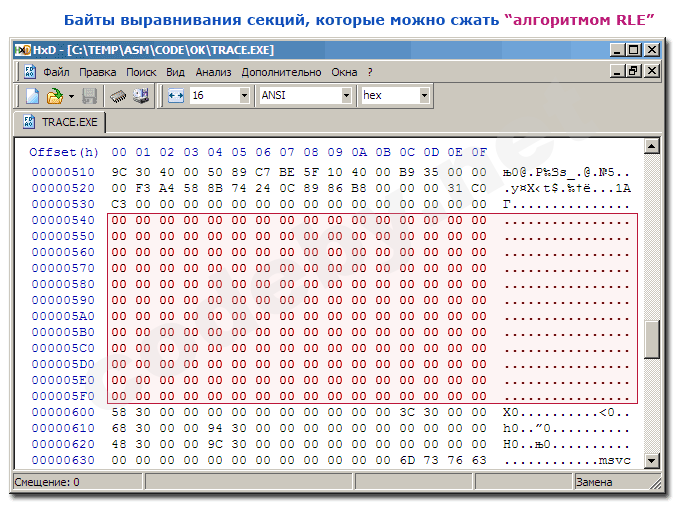
Task: Click byte 9C in row 00000510
Action: (119, 172)
